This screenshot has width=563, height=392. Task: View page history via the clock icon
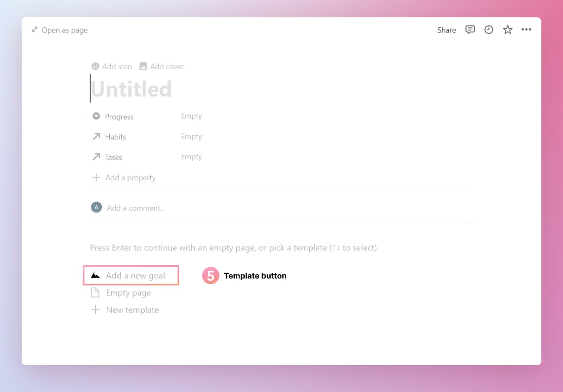coord(489,29)
